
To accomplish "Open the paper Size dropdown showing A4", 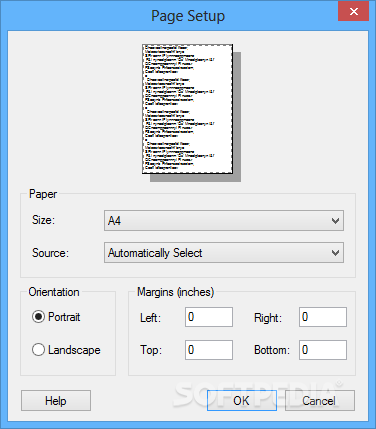I will click(224, 220).
